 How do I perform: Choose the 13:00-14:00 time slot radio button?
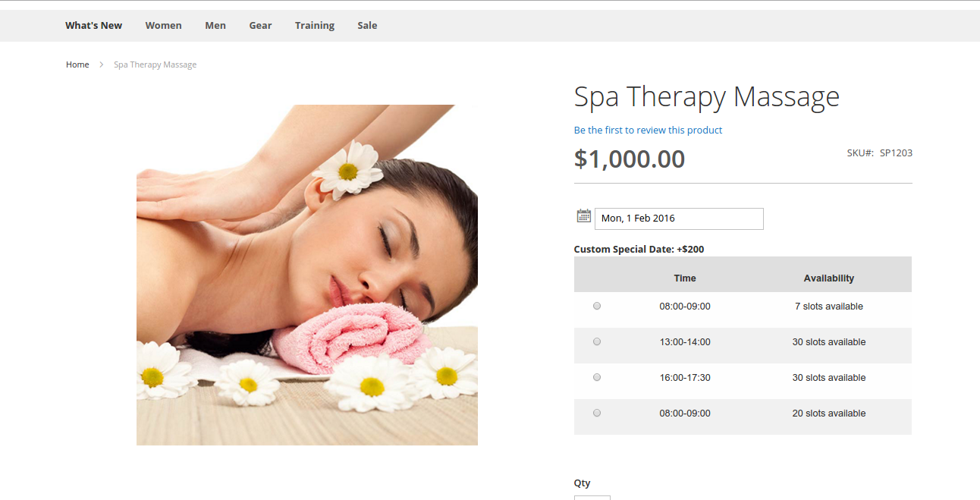point(597,341)
